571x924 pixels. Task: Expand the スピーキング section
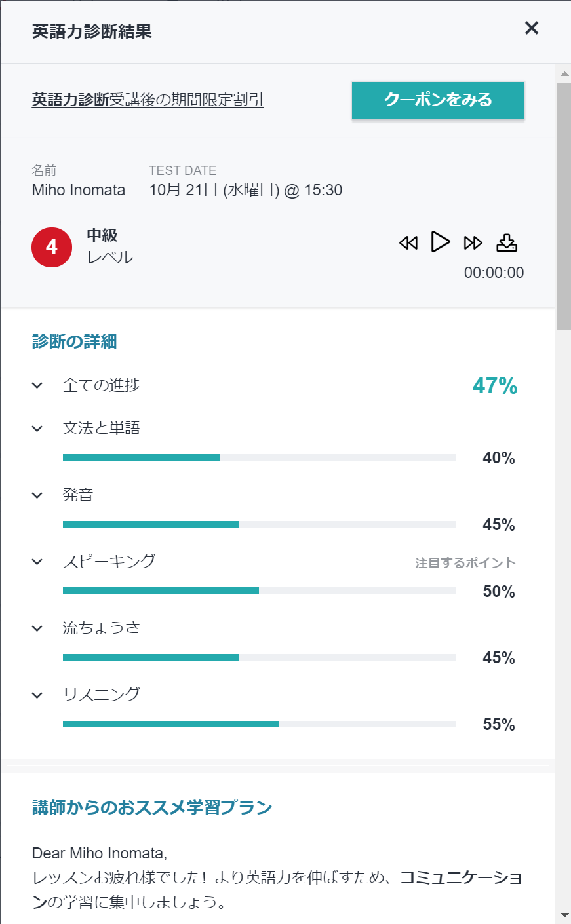click(x=37, y=562)
